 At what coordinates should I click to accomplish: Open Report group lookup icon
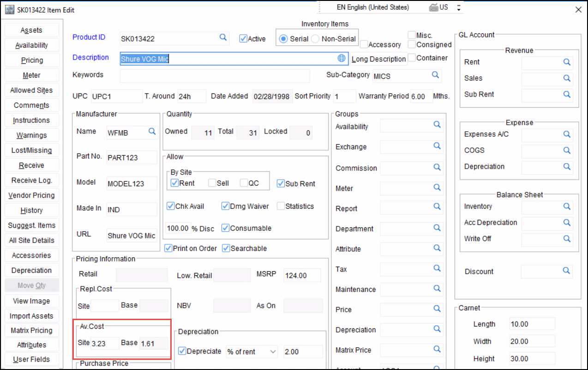[x=437, y=207]
